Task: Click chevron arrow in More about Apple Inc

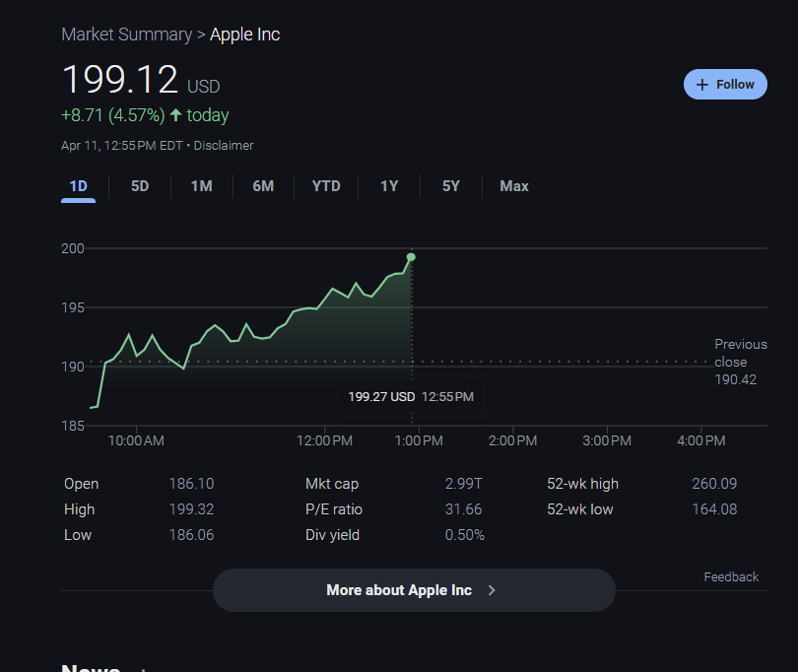Action: (492, 590)
